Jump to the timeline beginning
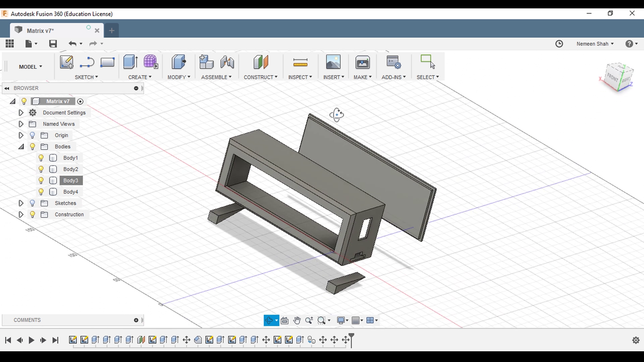This screenshot has height=362, width=644. 8,340
